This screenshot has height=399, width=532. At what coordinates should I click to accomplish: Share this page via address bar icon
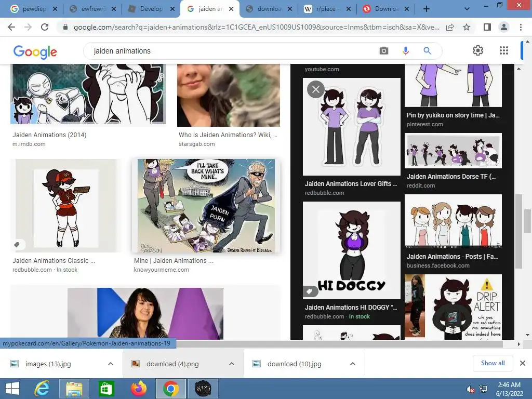(450, 28)
